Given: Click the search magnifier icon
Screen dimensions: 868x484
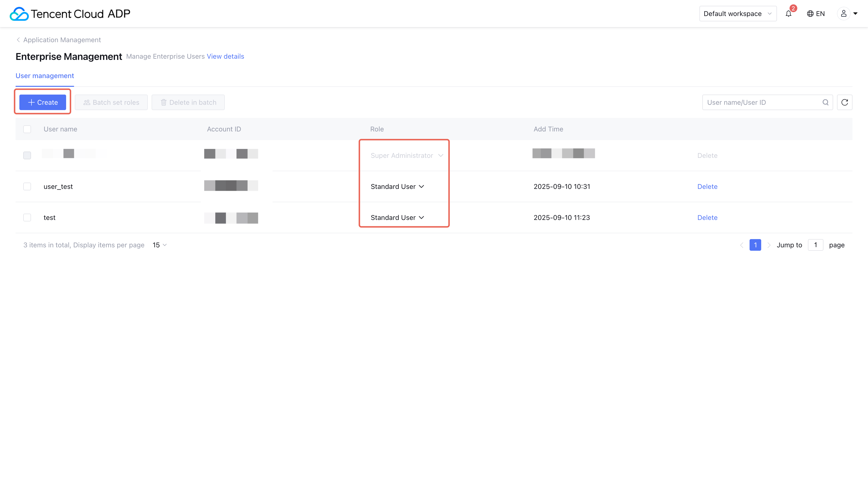Looking at the screenshot, I should pyautogui.click(x=825, y=103).
